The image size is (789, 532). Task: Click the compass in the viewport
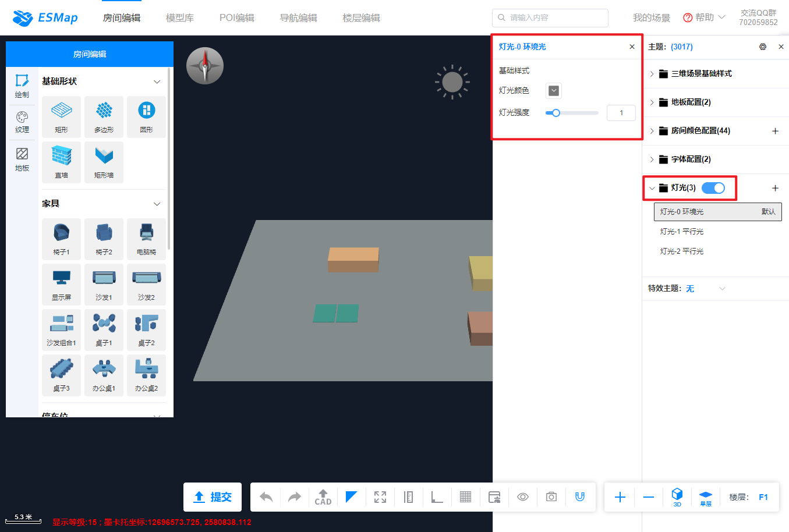pyautogui.click(x=205, y=66)
